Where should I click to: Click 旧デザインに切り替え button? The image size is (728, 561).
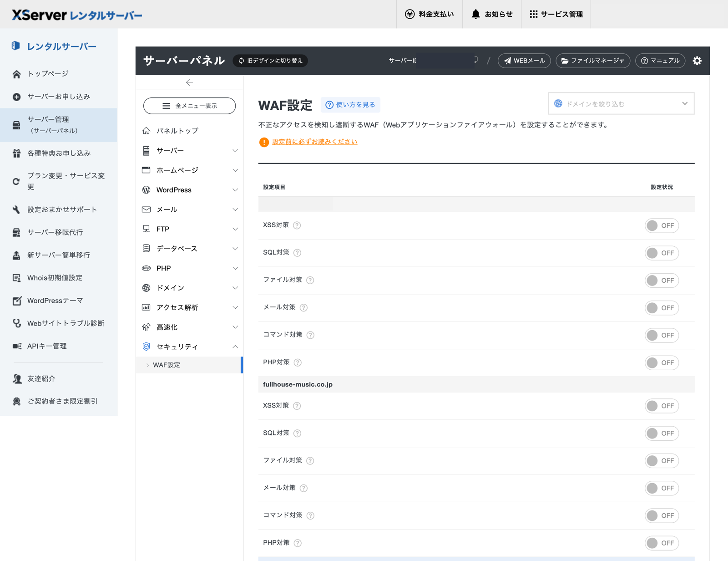270,61
